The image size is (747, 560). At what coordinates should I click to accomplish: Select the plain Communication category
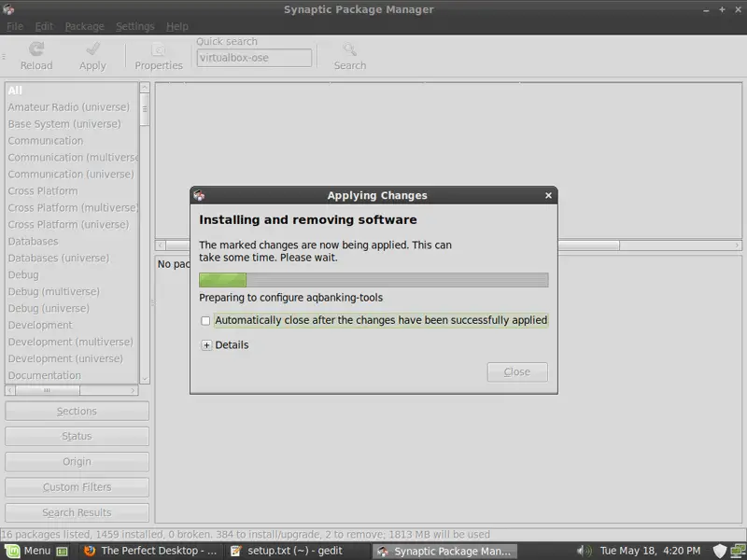pyautogui.click(x=72, y=141)
